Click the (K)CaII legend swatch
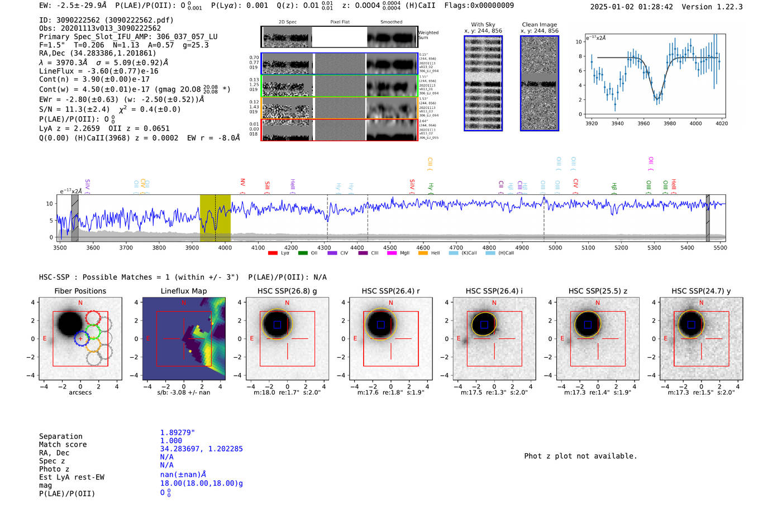Screen dimensions: 782x532 (454, 253)
